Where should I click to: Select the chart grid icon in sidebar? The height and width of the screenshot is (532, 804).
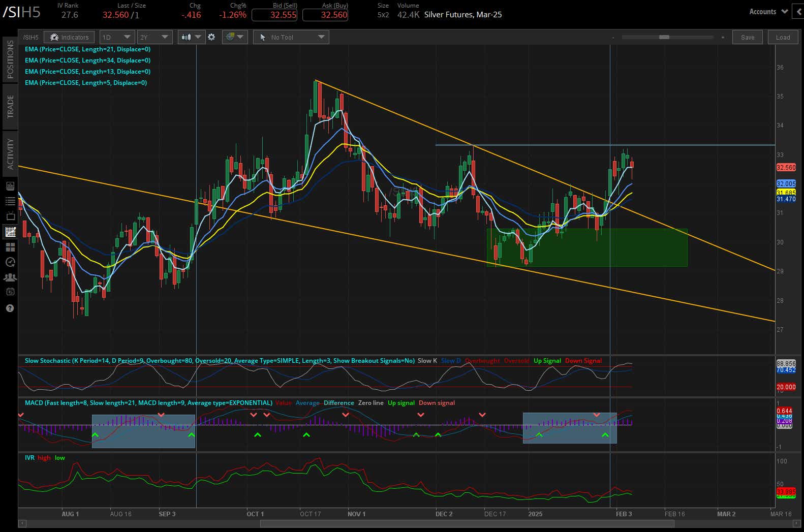[10, 232]
